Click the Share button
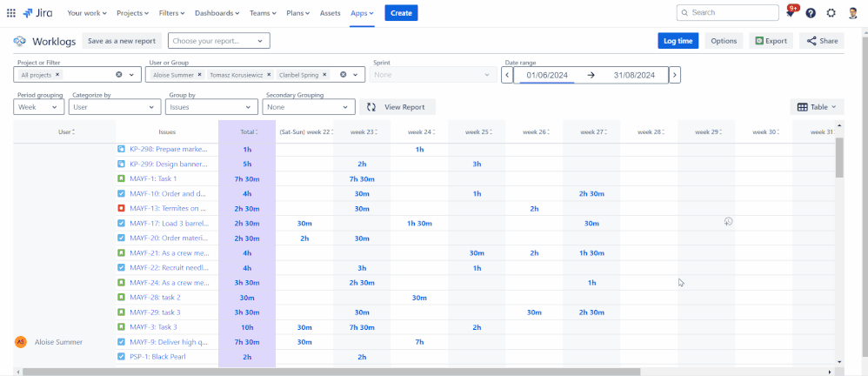 point(822,41)
